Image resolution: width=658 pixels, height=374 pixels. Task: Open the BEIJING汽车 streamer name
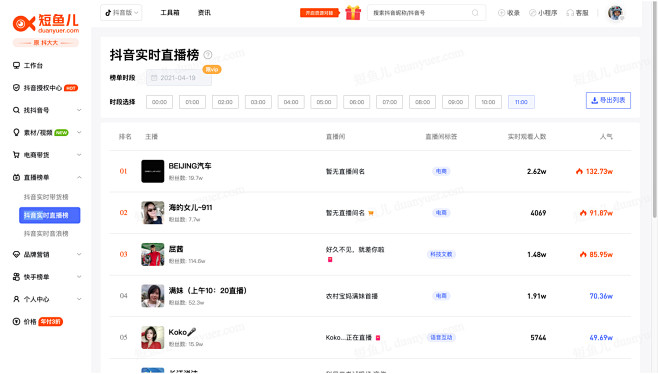pos(190,166)
